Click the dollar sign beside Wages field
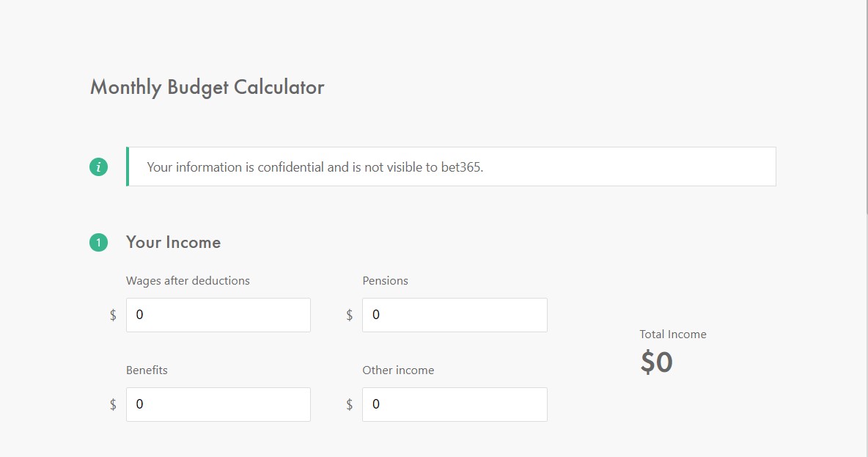The width and height of the screenshot is (868, 457). pos(113,315)
